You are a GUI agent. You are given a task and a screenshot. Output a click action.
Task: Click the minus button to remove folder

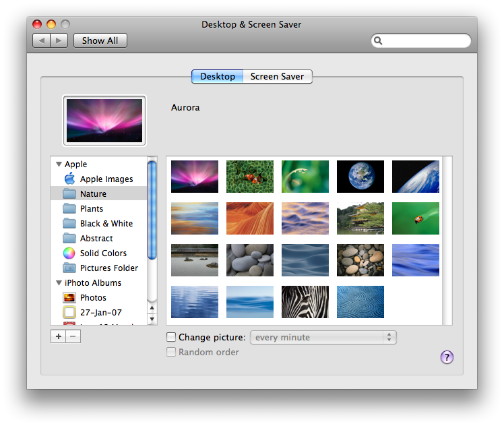[73, 336]
